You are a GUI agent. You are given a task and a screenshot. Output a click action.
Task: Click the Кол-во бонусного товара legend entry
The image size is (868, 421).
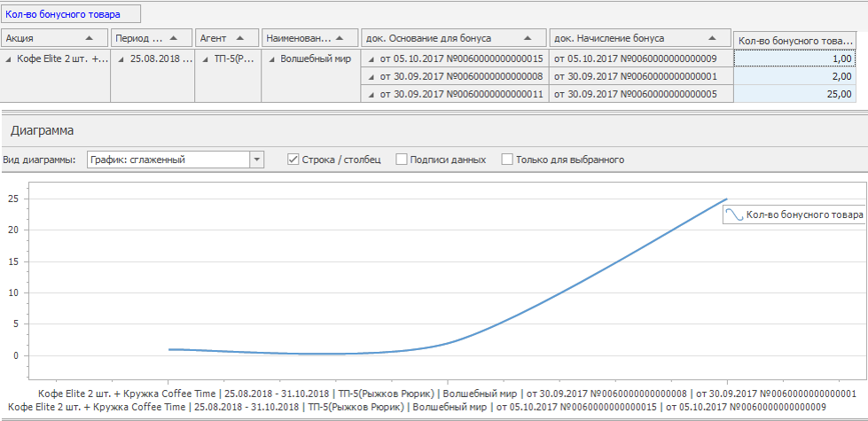click(x=794, y=214)
